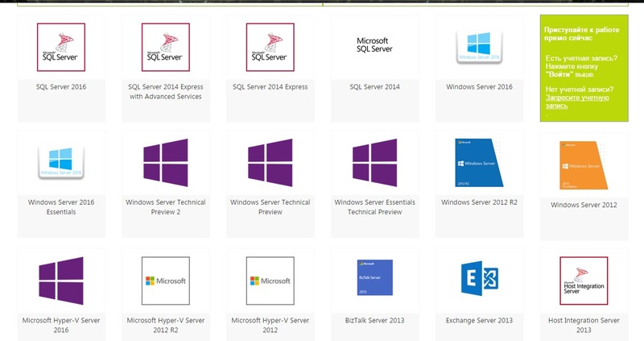The width and height of the screenshot is (644, 341).
Task: Open Windows Server Essentials Technical Preview logo
Action: click(374, 163)
